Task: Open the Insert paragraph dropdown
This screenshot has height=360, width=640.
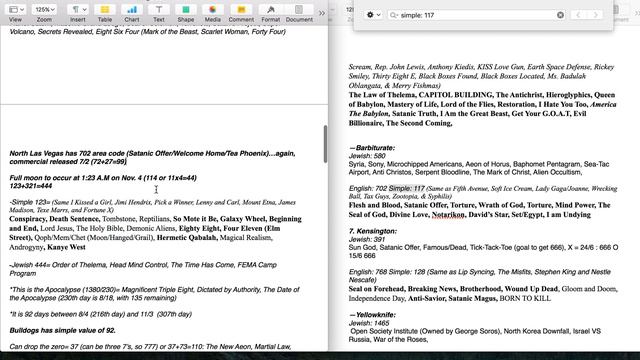Action: pyautogui.click(x=78, y=9)
